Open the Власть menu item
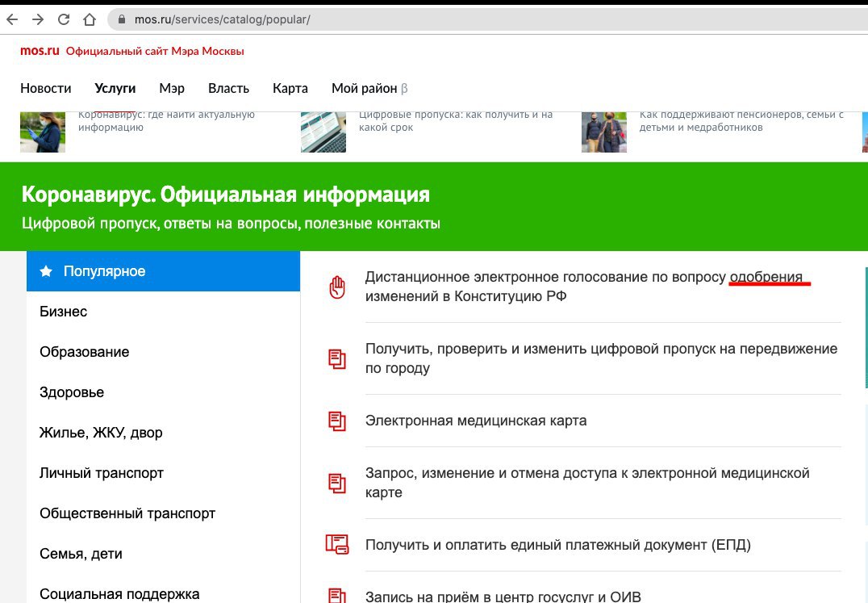This screenshot has width=868, height=603. click(228, 89)
